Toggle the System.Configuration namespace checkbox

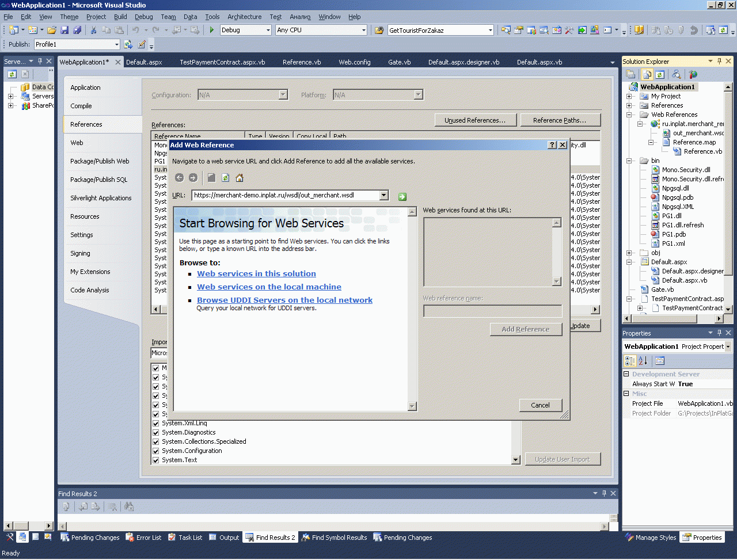coord(155,451)
